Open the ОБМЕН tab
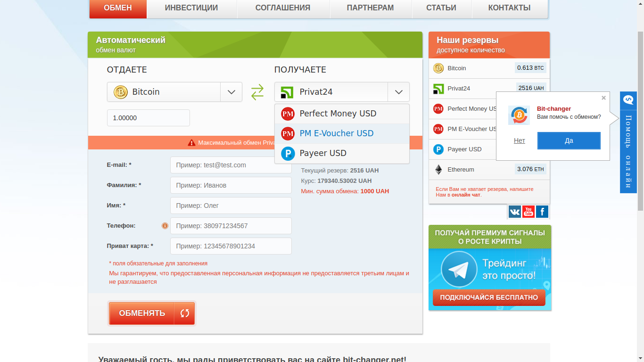The height and width of the screenshot is (362, 644). (118, 8)
